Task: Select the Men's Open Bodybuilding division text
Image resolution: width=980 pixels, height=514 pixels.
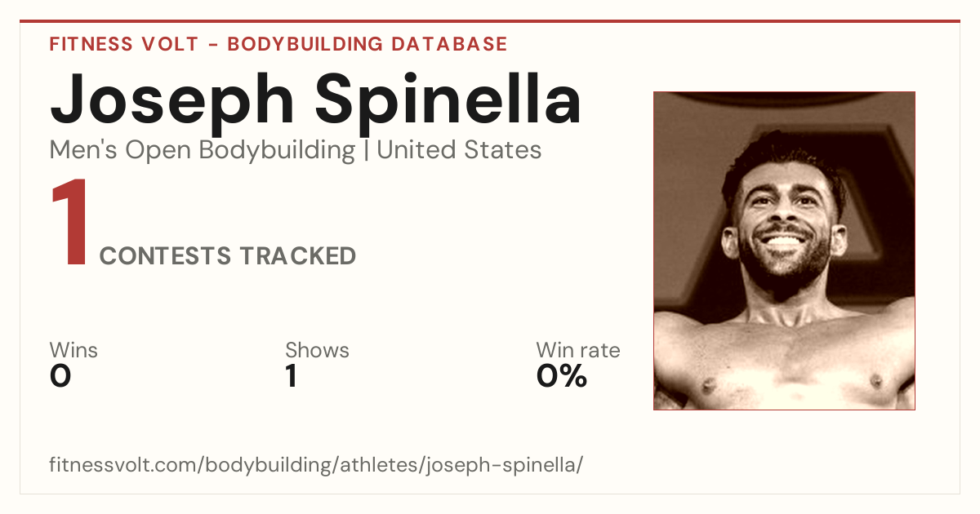Action: (x=203, y=150)
